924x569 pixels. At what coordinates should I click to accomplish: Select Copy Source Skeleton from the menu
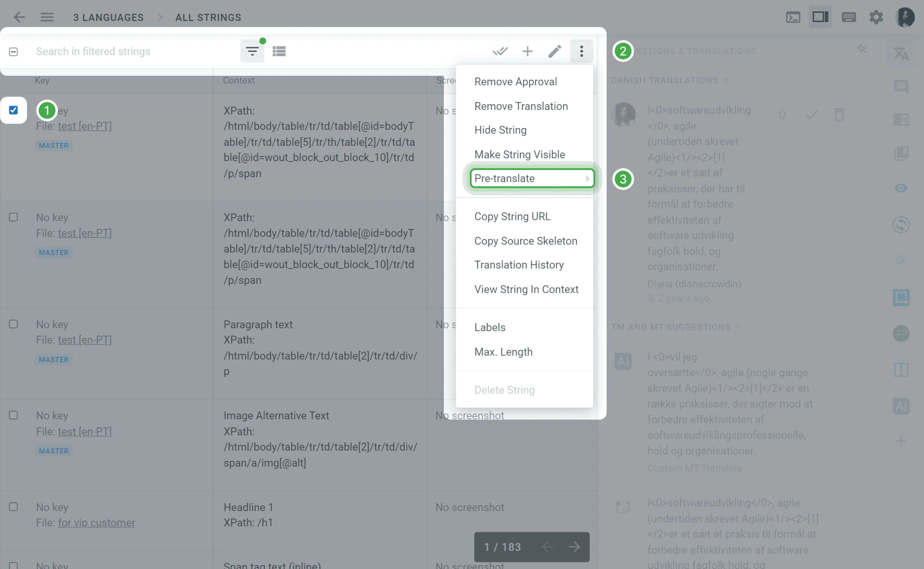click(x=526, y=241)
